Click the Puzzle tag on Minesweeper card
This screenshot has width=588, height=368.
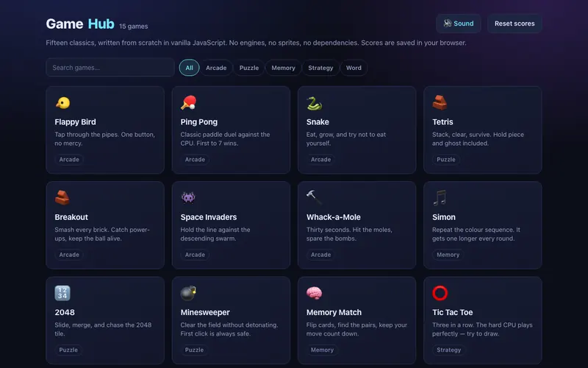tap(194, 350)
